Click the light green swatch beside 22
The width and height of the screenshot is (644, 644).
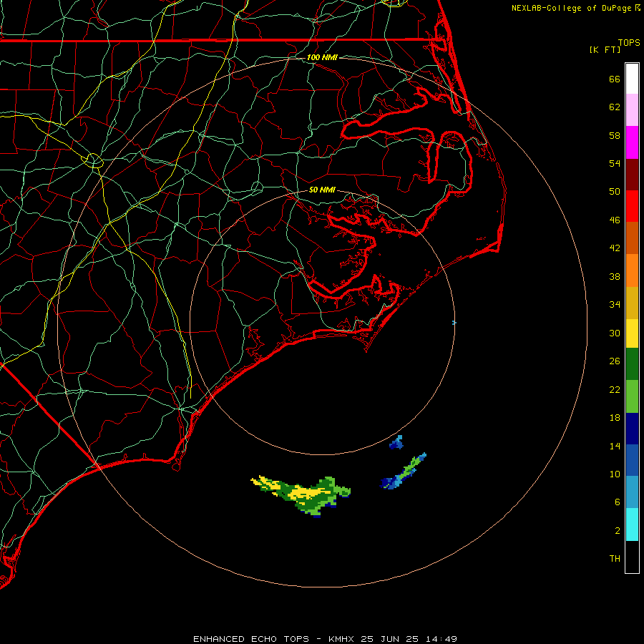(x=632, y=396)
